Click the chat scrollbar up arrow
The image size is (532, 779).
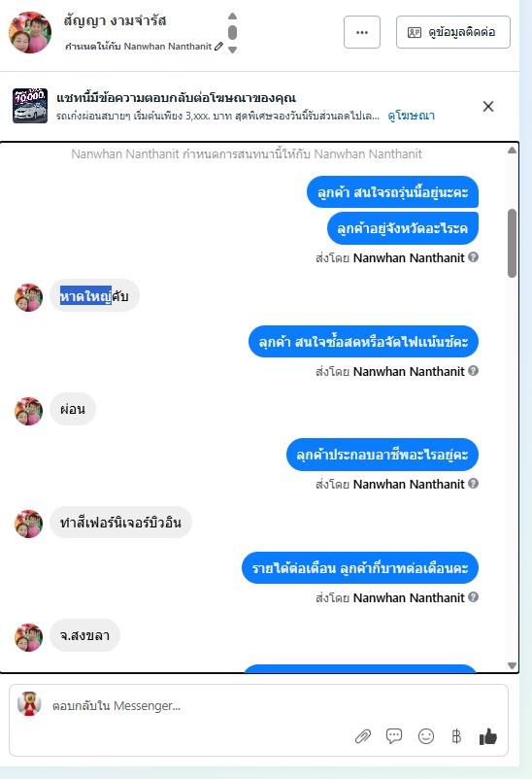point(513,150)
